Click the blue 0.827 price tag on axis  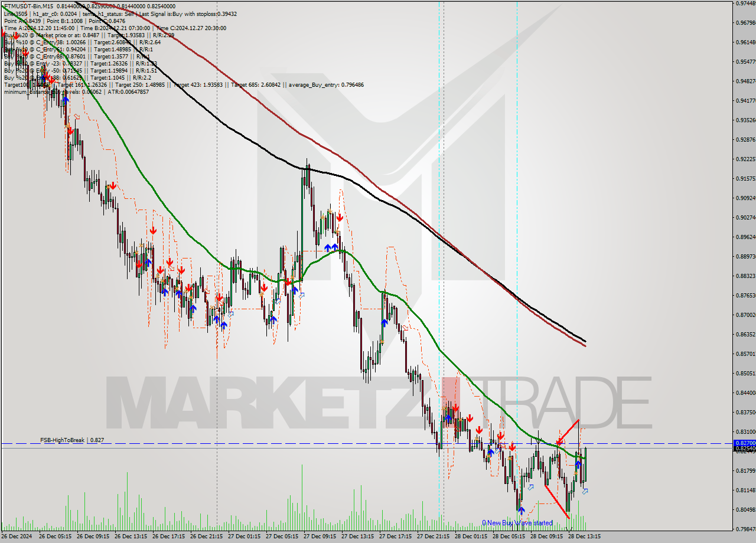744,443
